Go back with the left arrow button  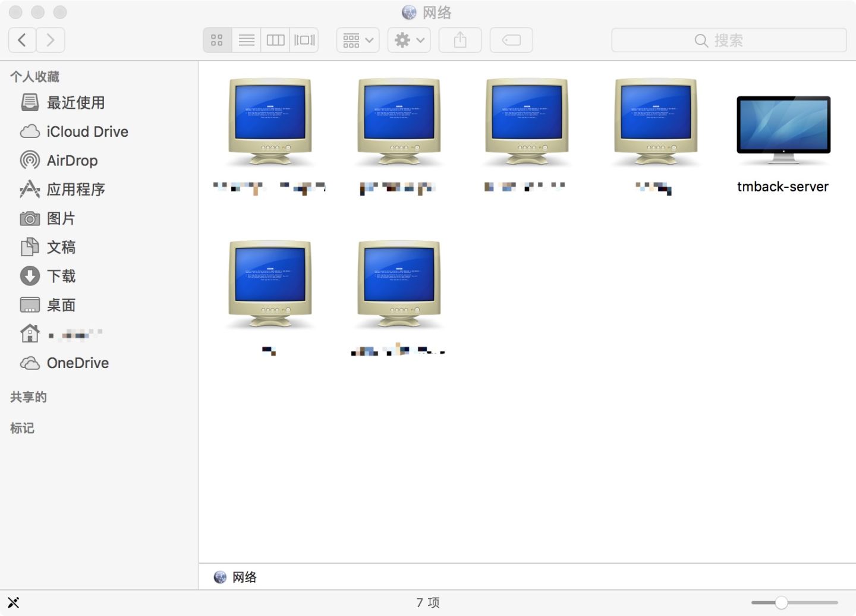coord(23,40)
